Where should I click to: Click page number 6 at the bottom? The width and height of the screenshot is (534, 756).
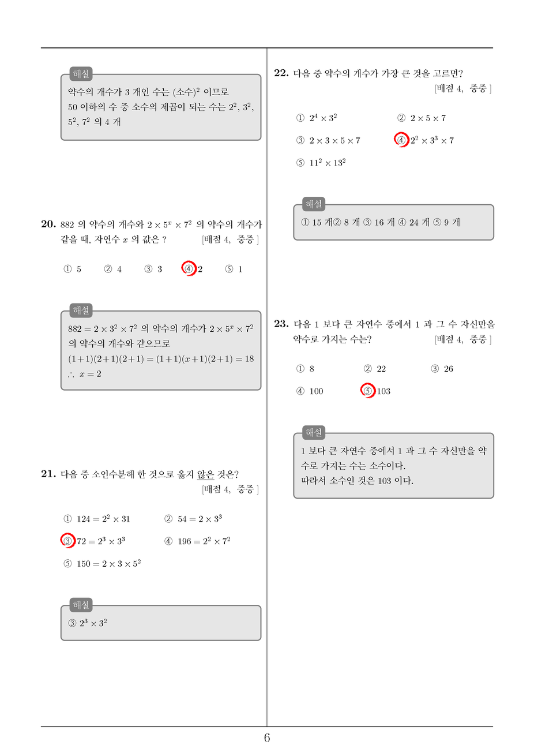(x=267, y=738)
